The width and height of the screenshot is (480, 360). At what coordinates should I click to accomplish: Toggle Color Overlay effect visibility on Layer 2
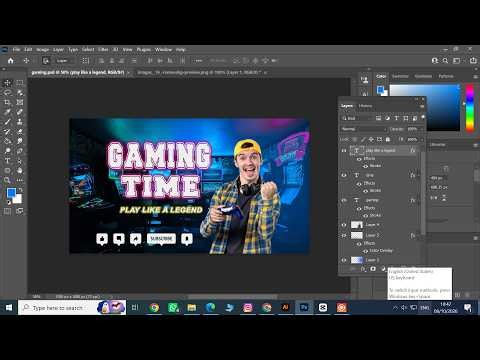(366, 251)
